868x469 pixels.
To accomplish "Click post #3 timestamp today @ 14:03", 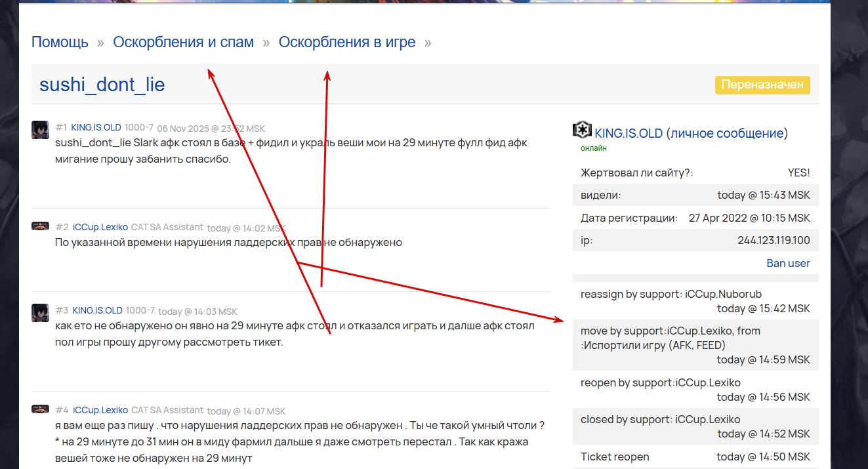I will click(x=197, y=312).
